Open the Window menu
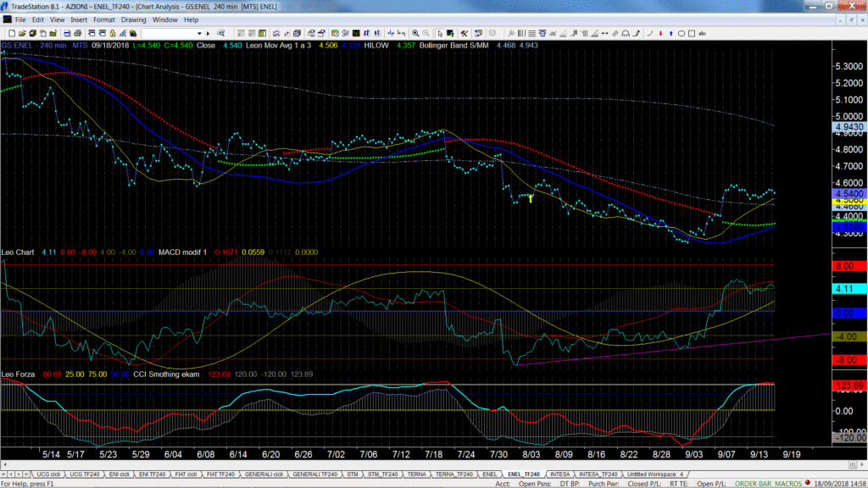This screenshot has width=868, height=488. click(165, 20)
